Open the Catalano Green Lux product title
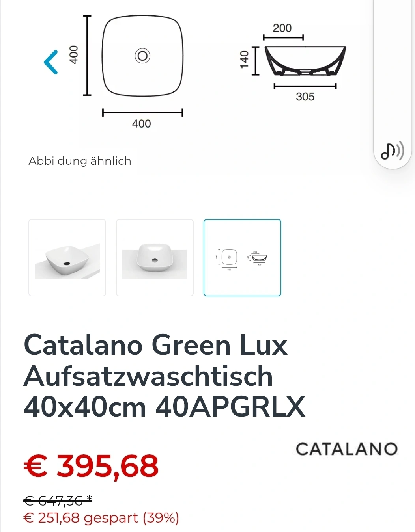The width and height of the screenshot is (415, 532). pyautogui.click(x=165, y=376)
